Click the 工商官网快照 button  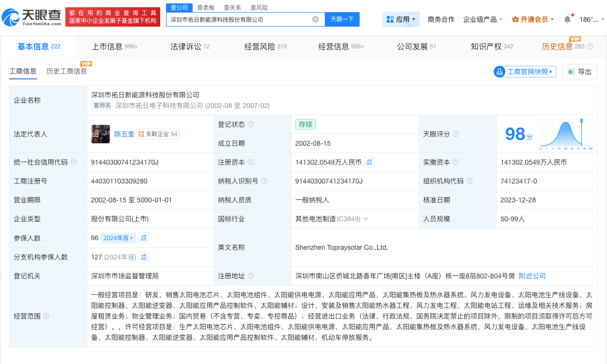click(x=525, y=72)
